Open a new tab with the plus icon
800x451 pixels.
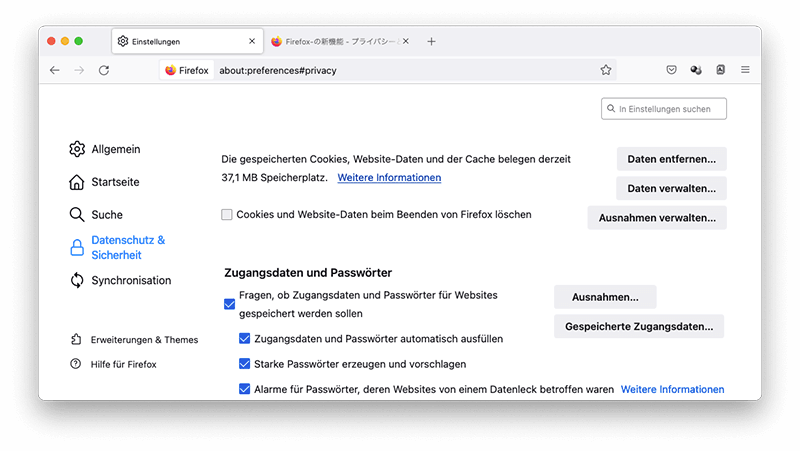pos(431,41)
